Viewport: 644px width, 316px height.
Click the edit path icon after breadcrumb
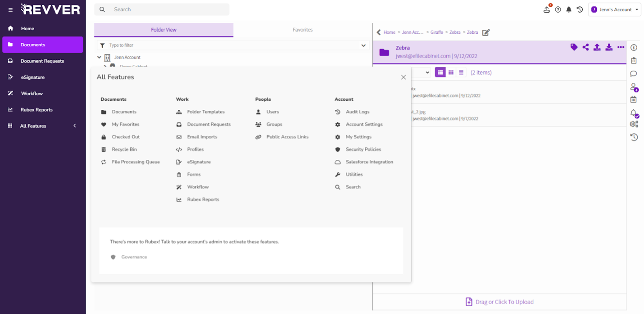click(486, 32)
